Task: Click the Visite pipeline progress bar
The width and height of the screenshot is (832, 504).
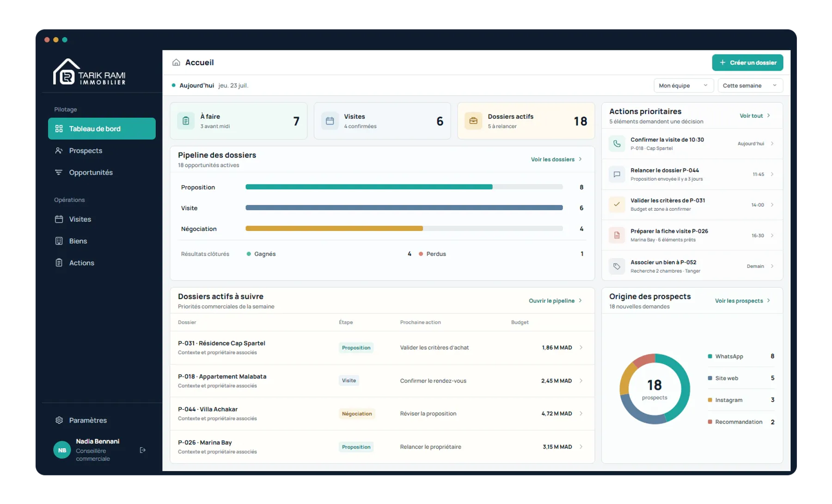Action: (404, 208)
